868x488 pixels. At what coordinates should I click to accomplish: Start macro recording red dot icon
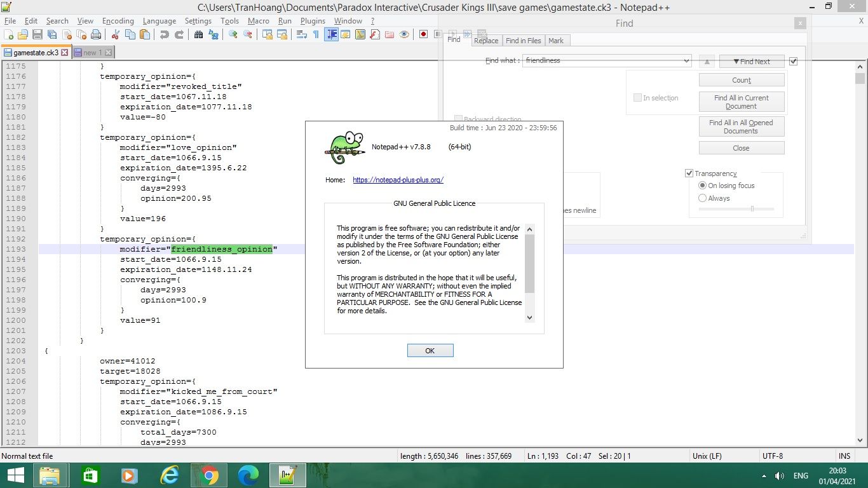pos(424,34)
